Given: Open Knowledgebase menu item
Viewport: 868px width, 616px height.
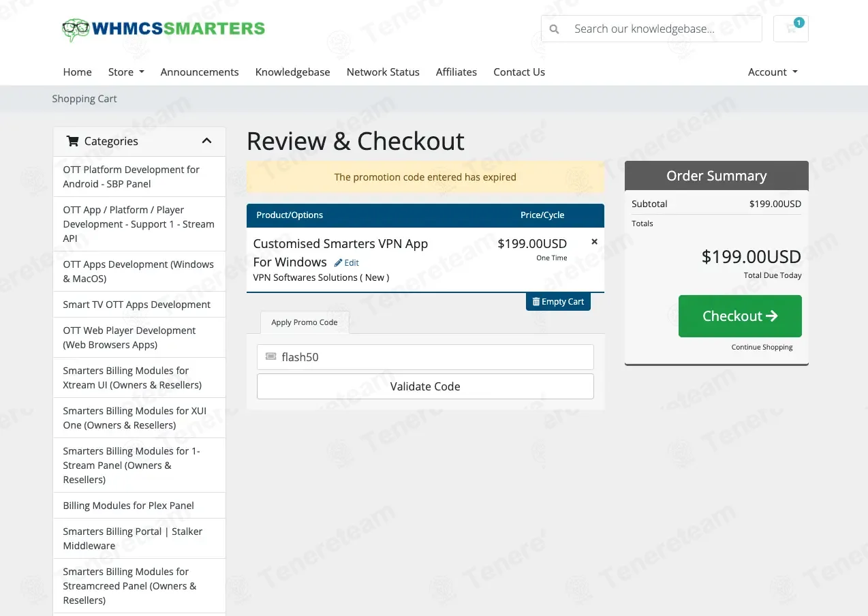Looking at the screenshot, I should 292,72.
